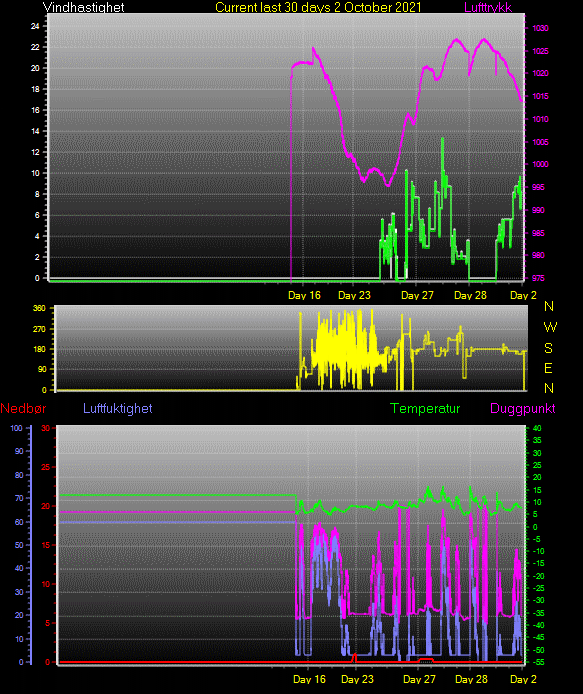Click the E compass direction label
Image resolution: width=583 pixels, height=694 pixels.
[x=548, y=368]
